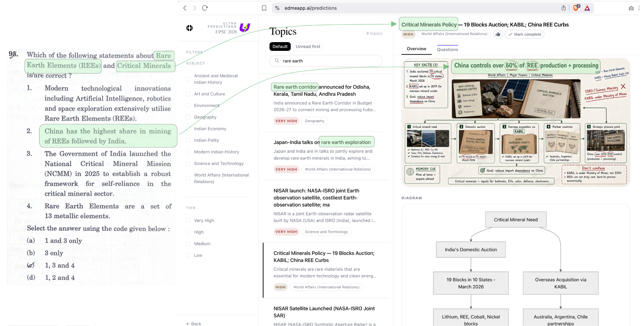
Task: Enable High tier filter
Action: 188,232
